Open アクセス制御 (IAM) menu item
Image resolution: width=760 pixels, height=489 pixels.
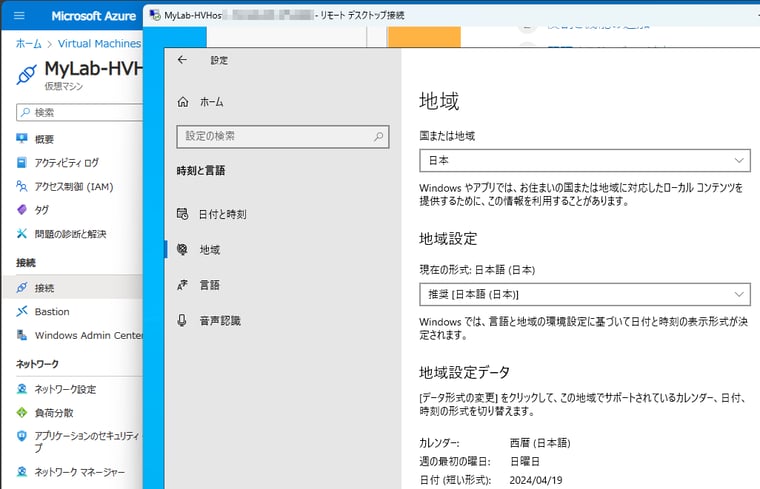click(x=73, y=186)
